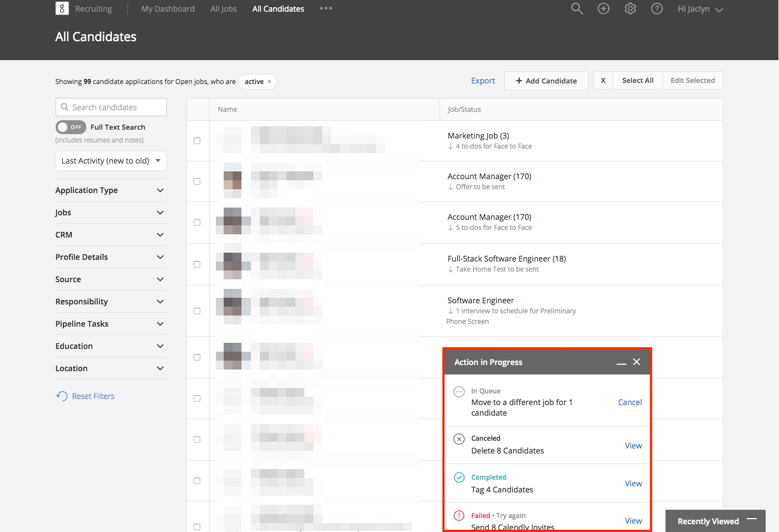Screen dimensions: 779x532
Task: Click the Add Candidate button
Action: click(546, 81)
